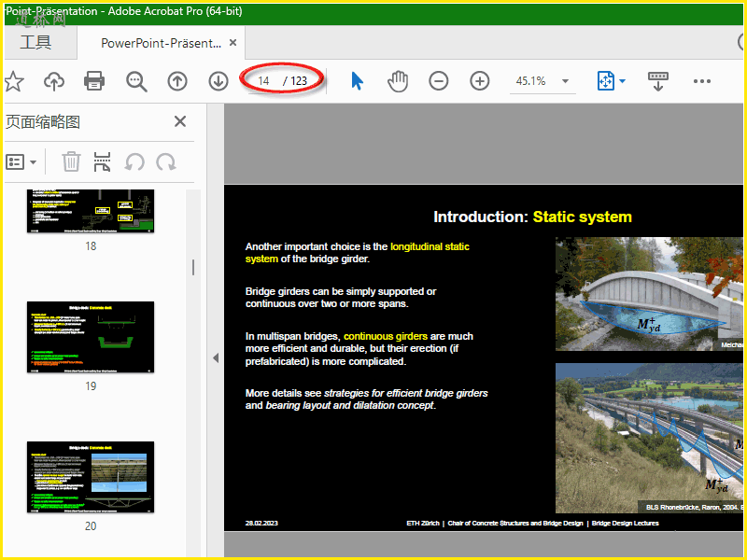Click the more tools ellipsis button
This screenshot has height=560, width=747.
[702, 81]
